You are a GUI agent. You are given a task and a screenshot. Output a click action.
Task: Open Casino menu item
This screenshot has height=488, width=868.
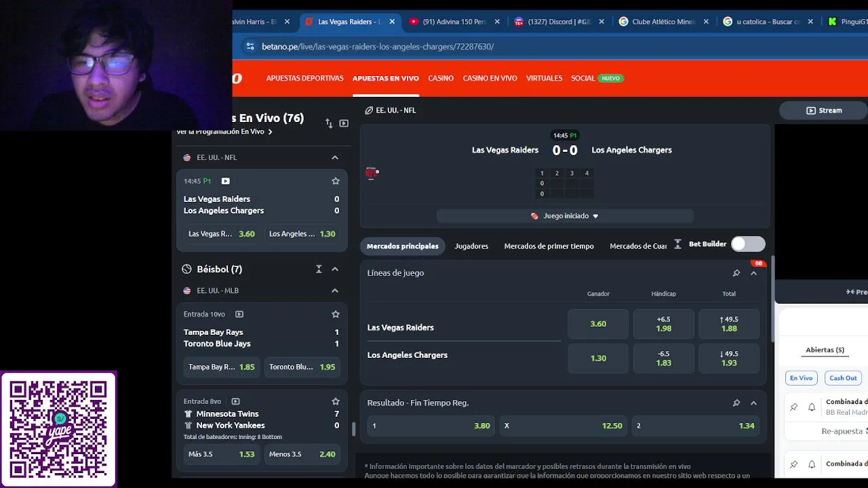[441, 78]
